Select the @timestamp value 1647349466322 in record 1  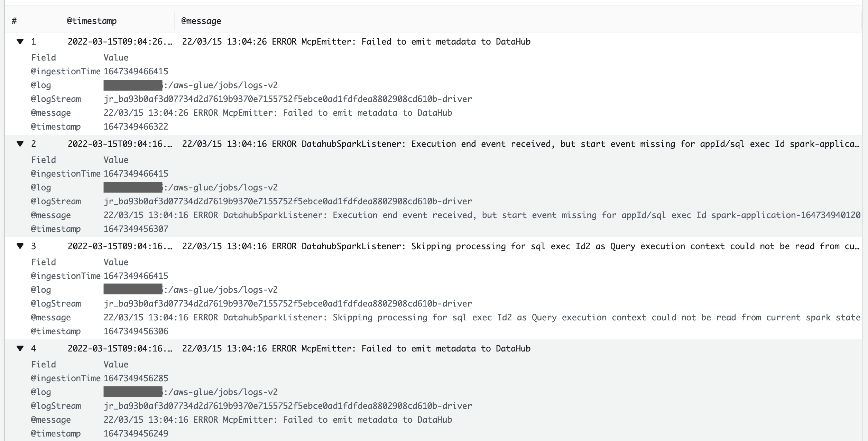[136, 126]
